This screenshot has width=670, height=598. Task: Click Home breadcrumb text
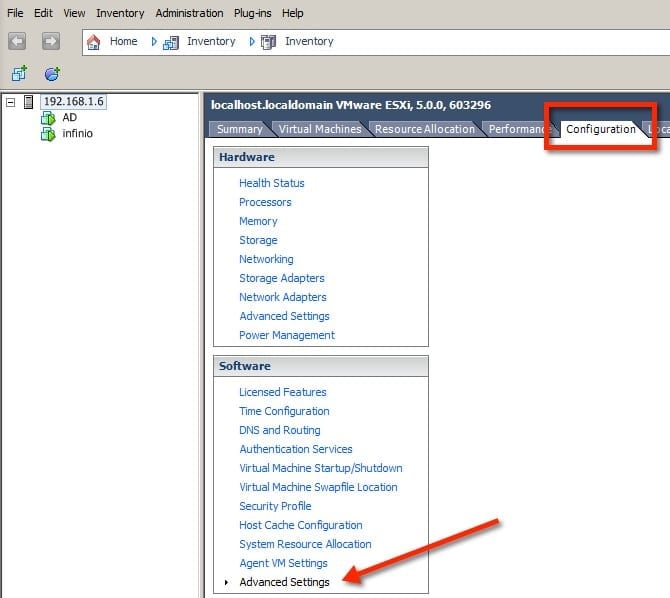point(123,41)
